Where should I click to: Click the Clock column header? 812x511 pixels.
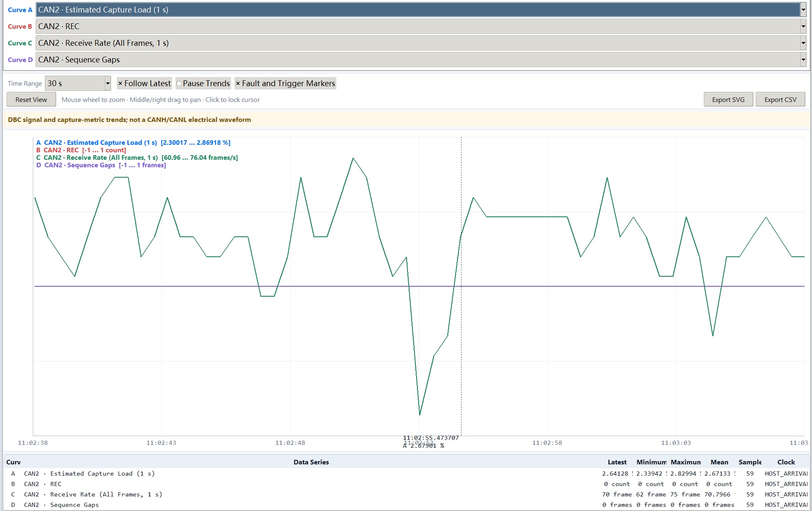point(786,462)
